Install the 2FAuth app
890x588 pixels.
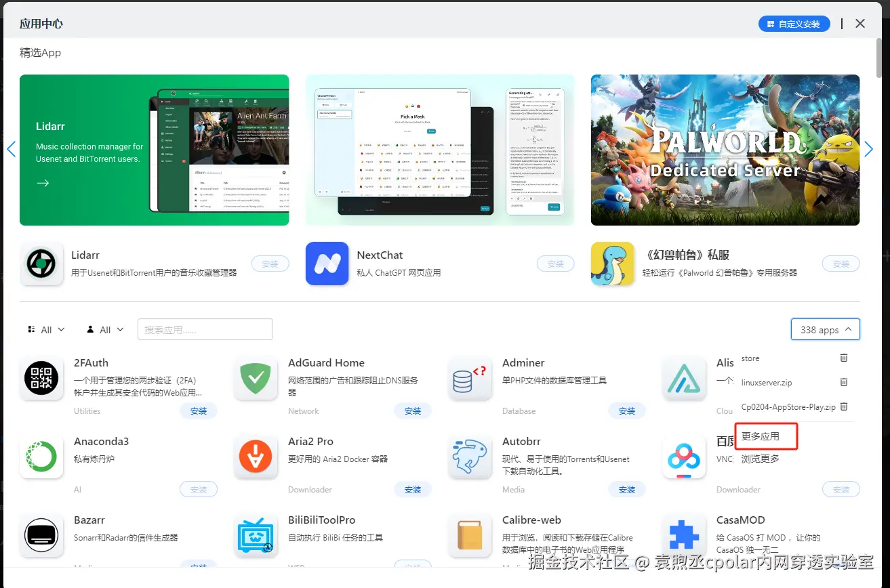tap(199, 411)
